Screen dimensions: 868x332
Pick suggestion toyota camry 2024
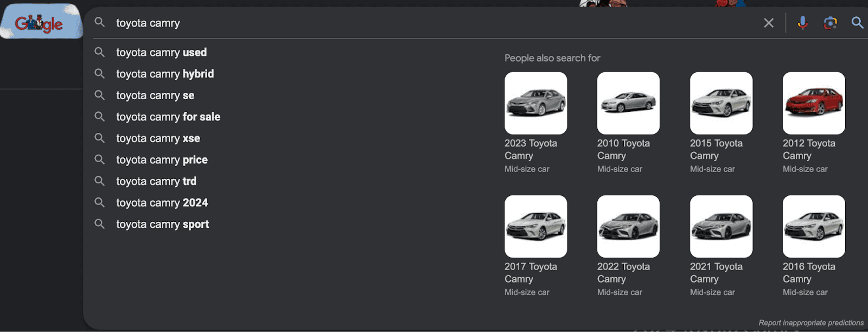[x=162, y=203]
